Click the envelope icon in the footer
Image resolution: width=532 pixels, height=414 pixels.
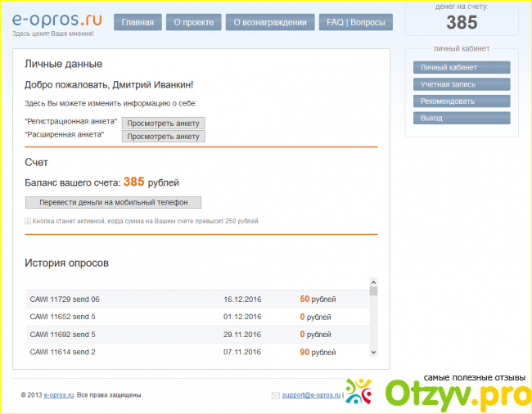tap(275, 395)
